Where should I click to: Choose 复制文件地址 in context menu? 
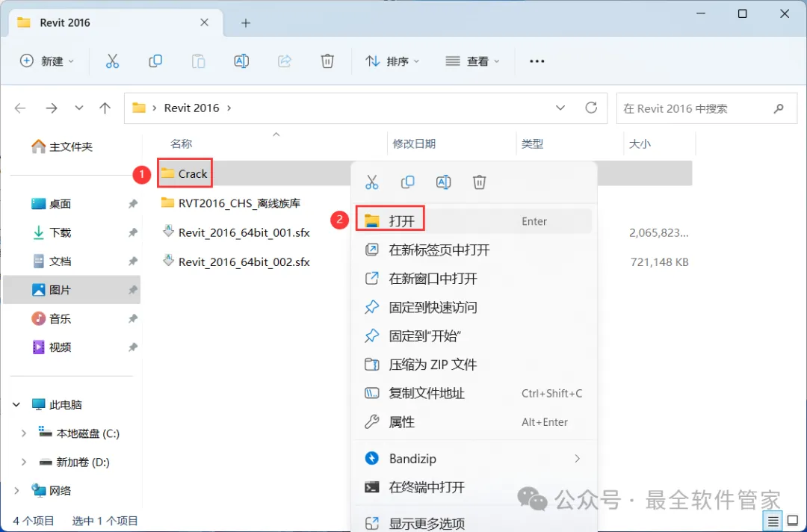pyautogui.click(x=474, y=394)
